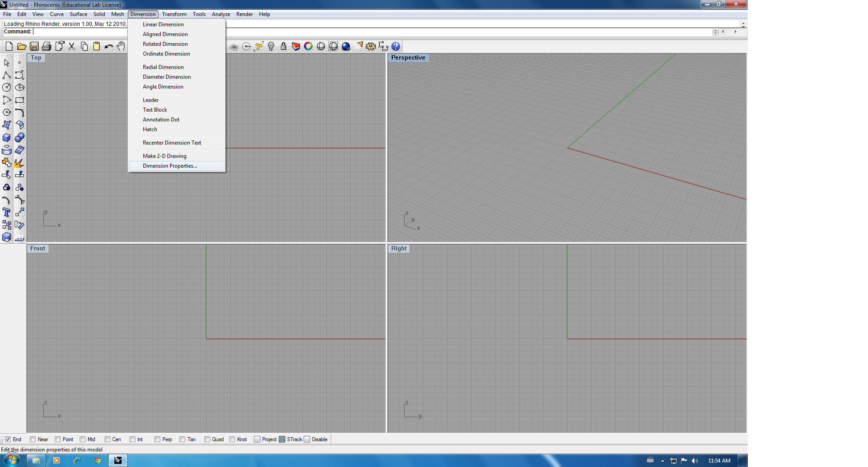Toggle the Disable osnap option

pos(307,439)
